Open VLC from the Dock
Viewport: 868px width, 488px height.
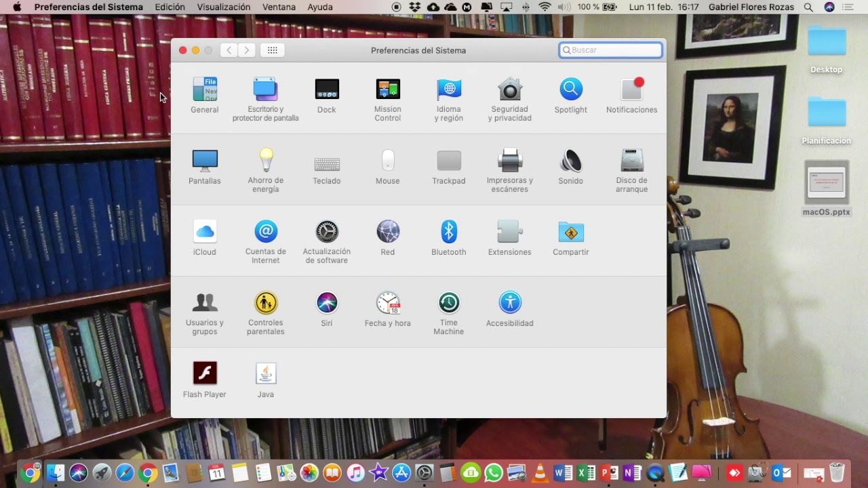540,472
